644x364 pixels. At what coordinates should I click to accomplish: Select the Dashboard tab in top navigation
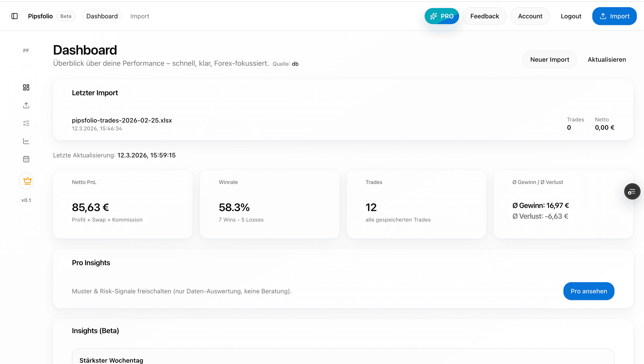[x=102, y=16]
